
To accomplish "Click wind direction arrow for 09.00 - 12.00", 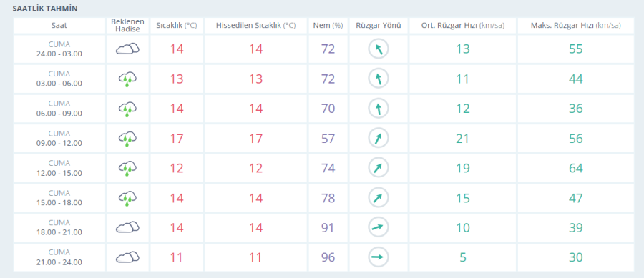I will click(x=379, y=139).
